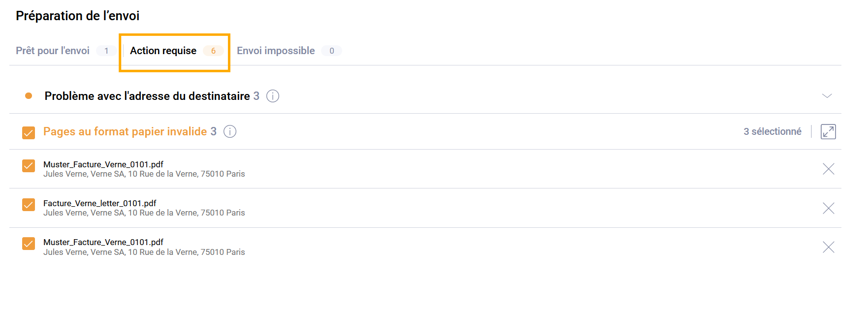Screen dimensions: 868x311
Task: Remove the last Muster_Facture_Verne_0101.pdf with its X
Action: (x=828, y=247)
